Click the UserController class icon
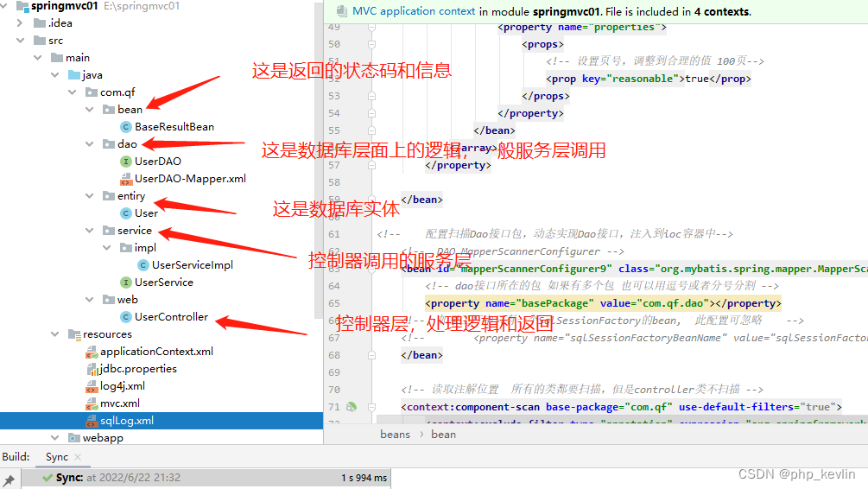Image resolution: width=868 pixels, height=489 pixels. (125, 317)
